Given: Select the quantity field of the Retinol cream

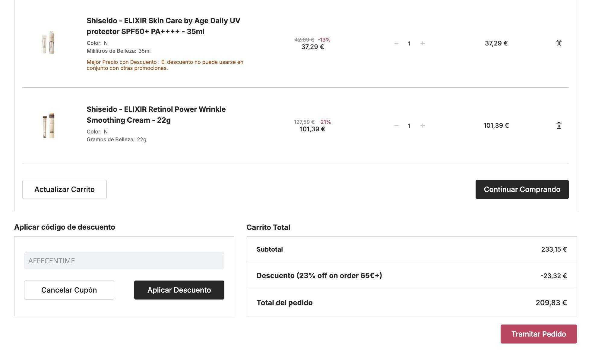Looking at the screenshot, I should click(x=409, y=126).
